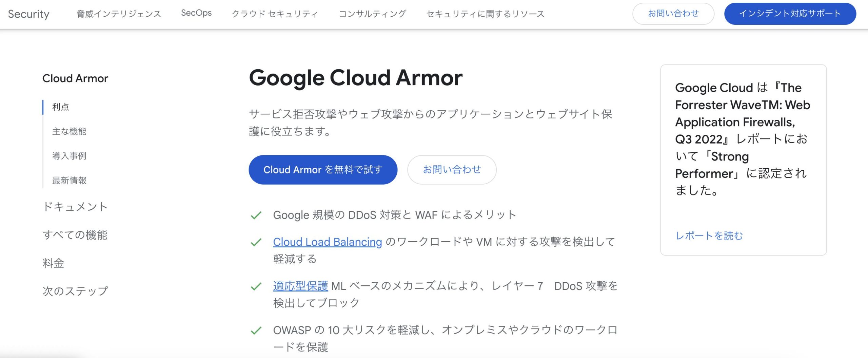Click the Security logo text in header
This screenshot has width=868, height=358.
pos(28,14)
